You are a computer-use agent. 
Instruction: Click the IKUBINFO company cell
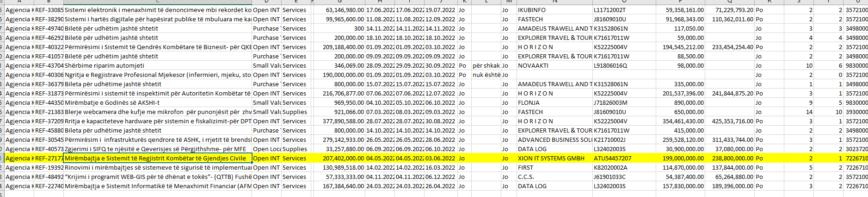coord(532,10)
